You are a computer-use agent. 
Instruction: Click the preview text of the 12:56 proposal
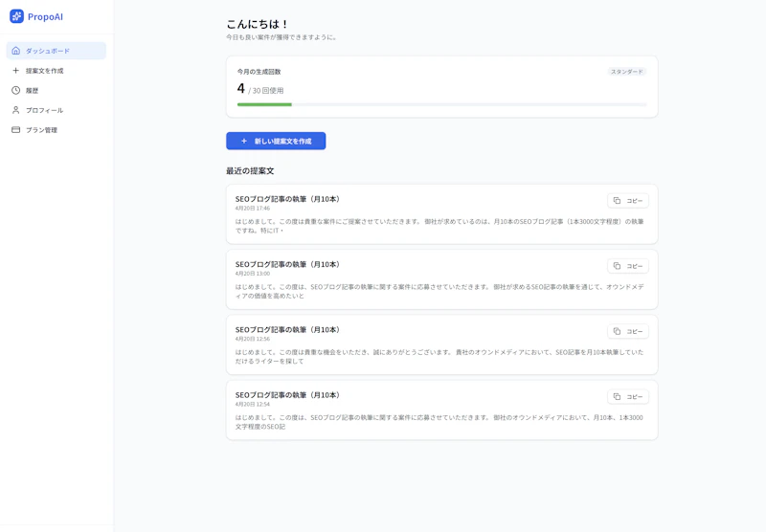[x=439, y=357]
